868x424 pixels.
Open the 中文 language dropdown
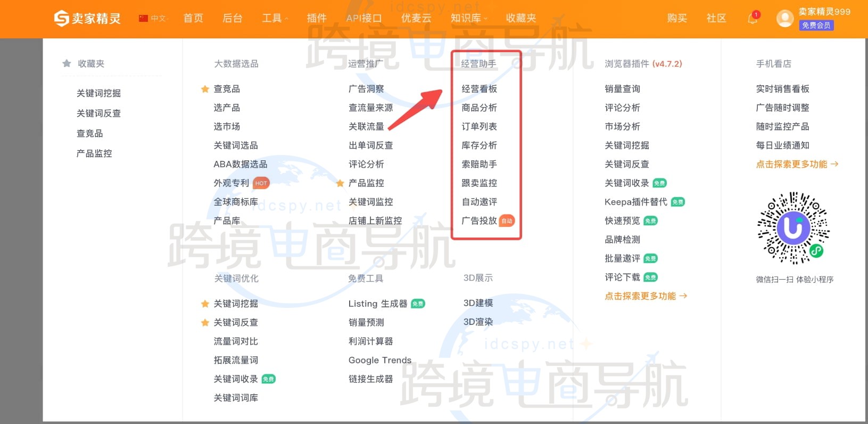[159, 18]
